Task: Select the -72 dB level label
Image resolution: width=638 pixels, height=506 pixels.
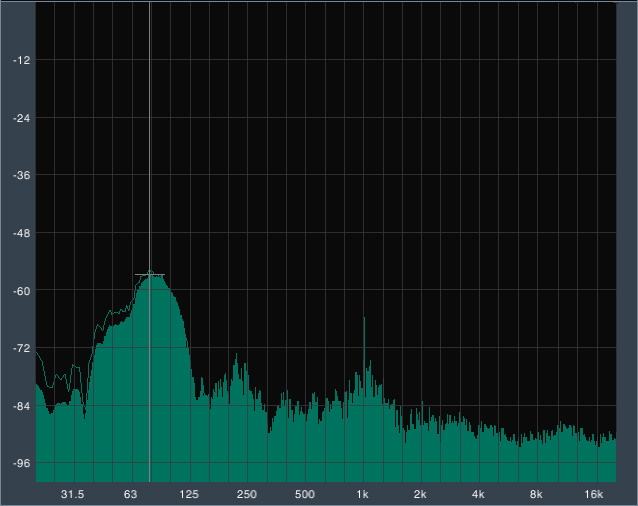Action: pos(22,348)
